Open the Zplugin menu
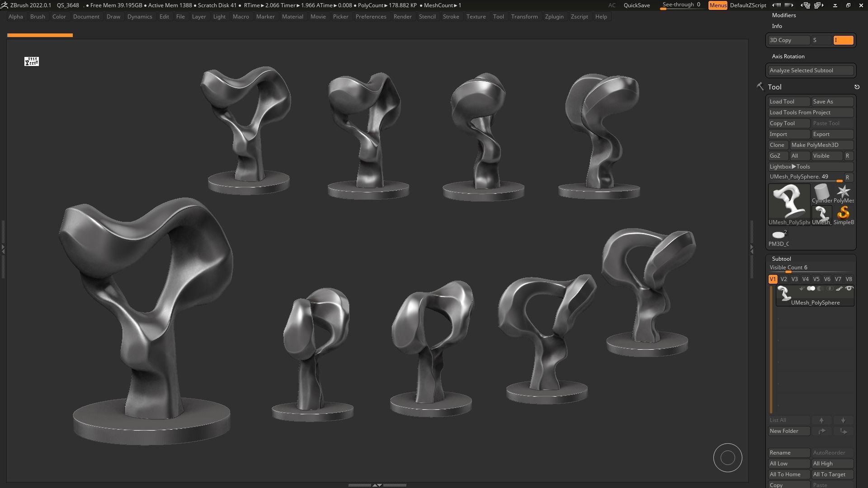This screenshot has height=488, width=868. click(554, 17)
